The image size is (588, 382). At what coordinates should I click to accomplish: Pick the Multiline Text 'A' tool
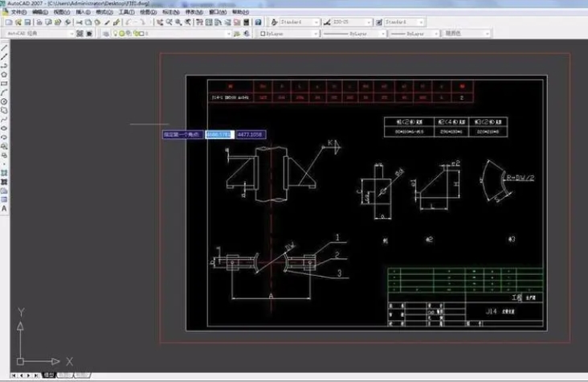(x=4, y=208)
